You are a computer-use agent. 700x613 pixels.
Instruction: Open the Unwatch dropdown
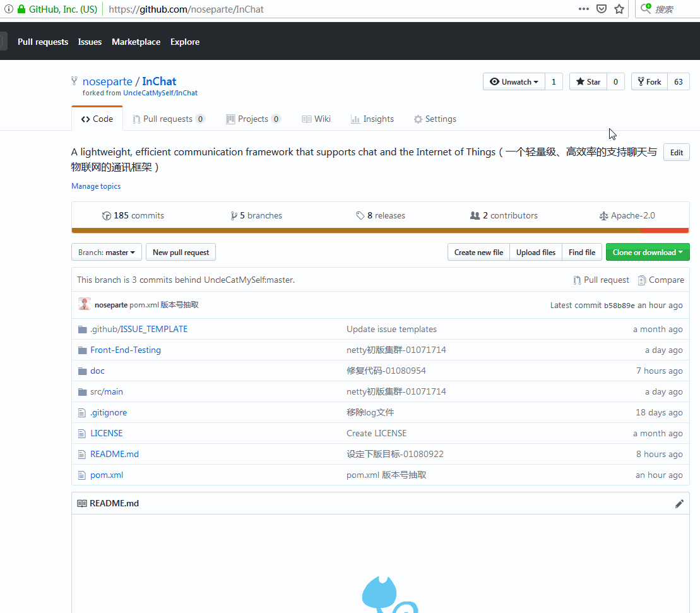pos(514,81)
